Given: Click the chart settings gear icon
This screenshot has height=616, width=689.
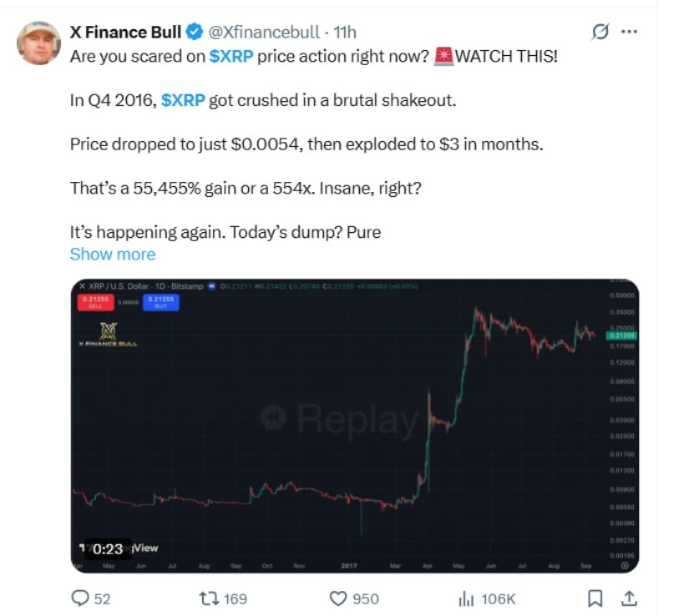Looking at the screenshot, I should pos(625,565).
